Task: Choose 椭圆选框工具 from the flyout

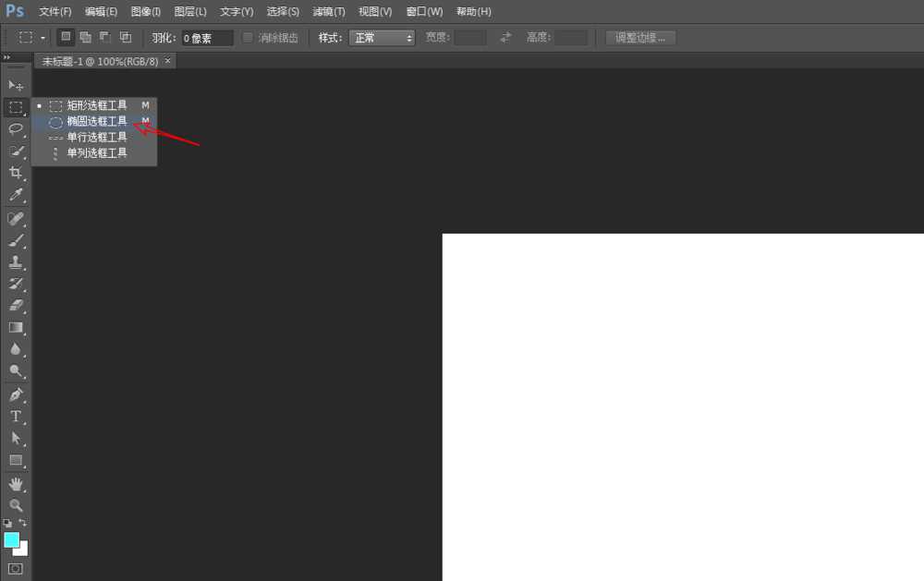Action: (x=94, y=121)
